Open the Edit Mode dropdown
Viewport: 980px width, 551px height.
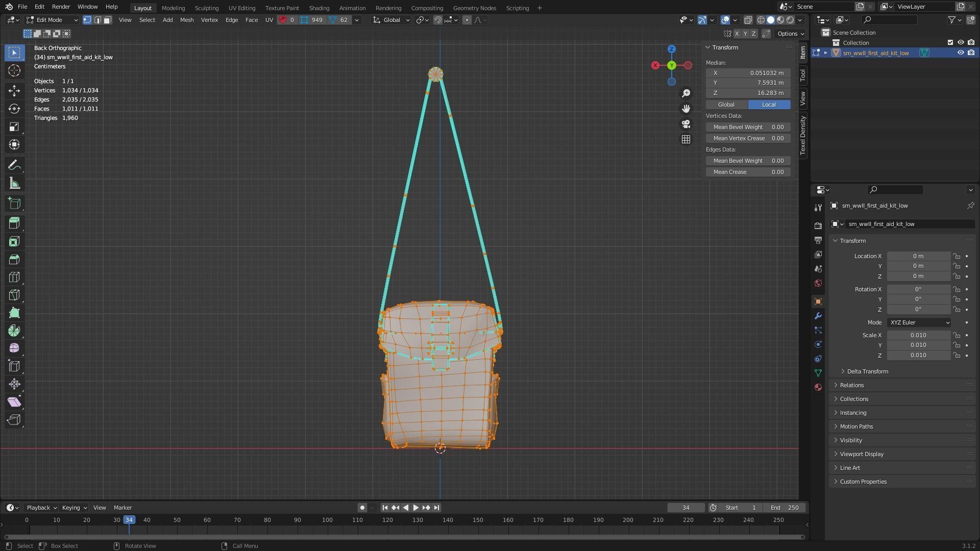(52, 20)
